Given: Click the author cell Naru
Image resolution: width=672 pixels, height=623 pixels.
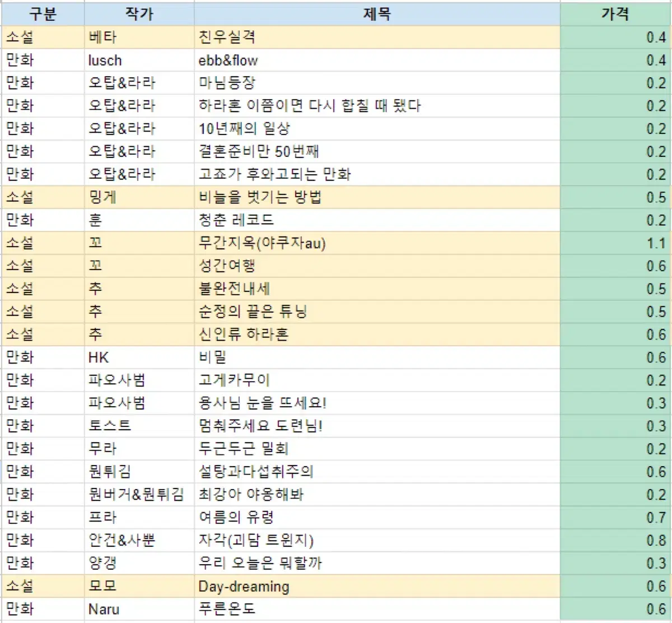Looking at the screenshot, I should tap(139, 609).
